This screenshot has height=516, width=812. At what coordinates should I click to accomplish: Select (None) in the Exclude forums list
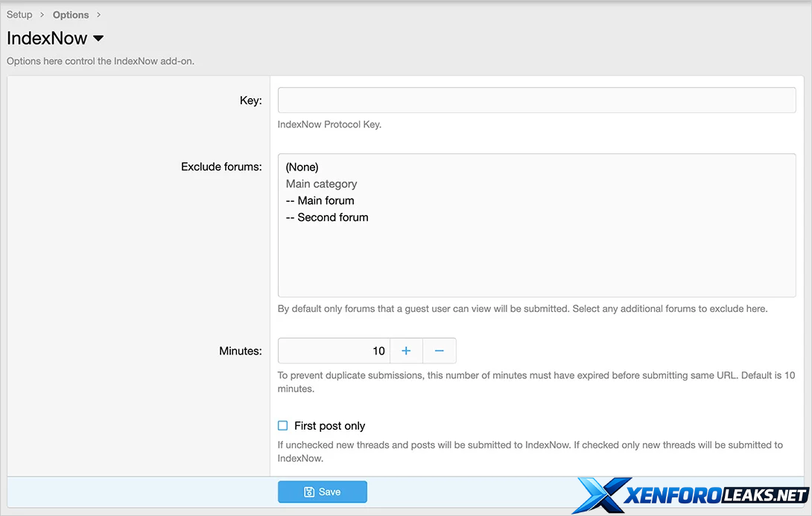pyautogui.click(x=301, y=167)
